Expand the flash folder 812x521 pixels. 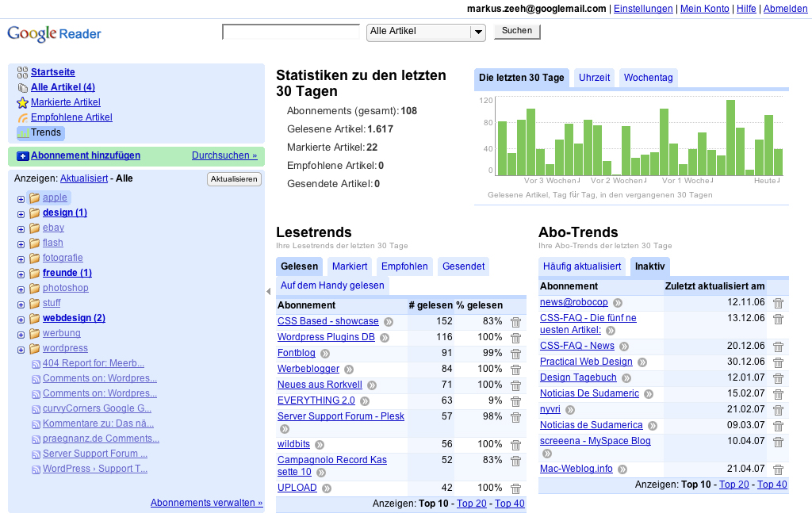pyautogui.click(x=21, y=244)
